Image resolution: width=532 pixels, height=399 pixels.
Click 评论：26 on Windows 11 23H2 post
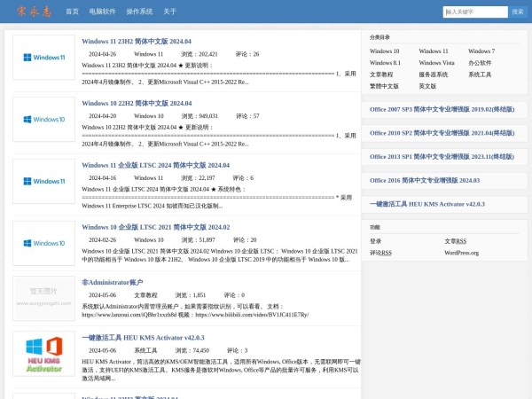click(247, 54)
